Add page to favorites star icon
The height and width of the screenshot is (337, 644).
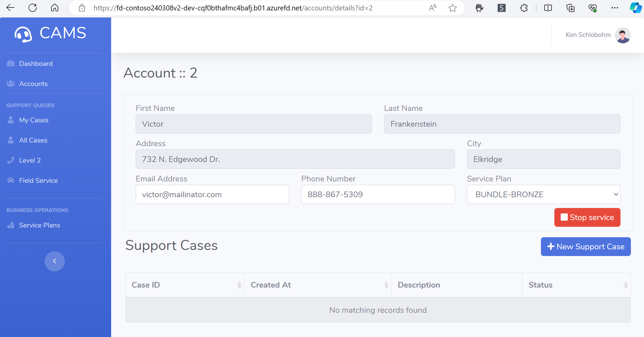453,8
